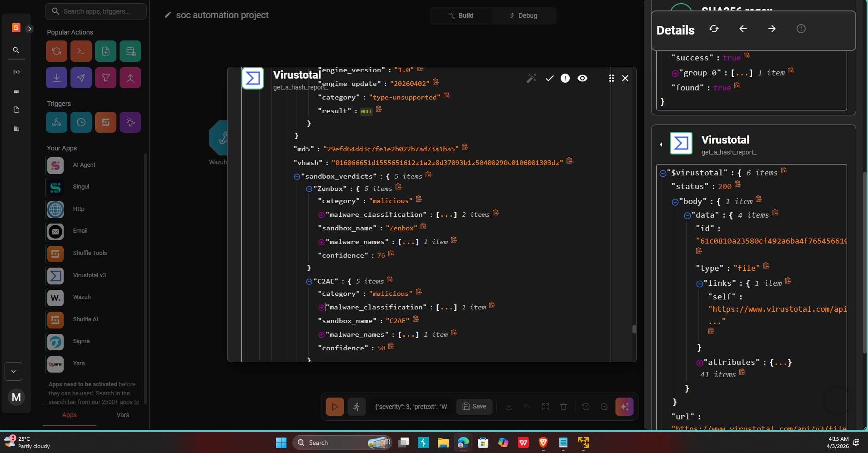This screenshot has height=453, width=868.
Task: Toggle the eye visibility icon in Virustotal panel
Action: click(582, 79)
